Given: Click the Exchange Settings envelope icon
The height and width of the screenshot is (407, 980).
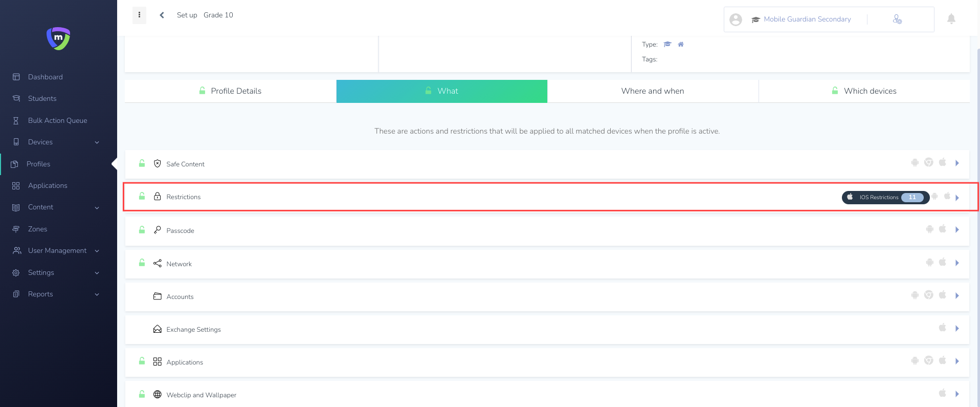Looking at the screenshot, I should click(x=158, y=329).
